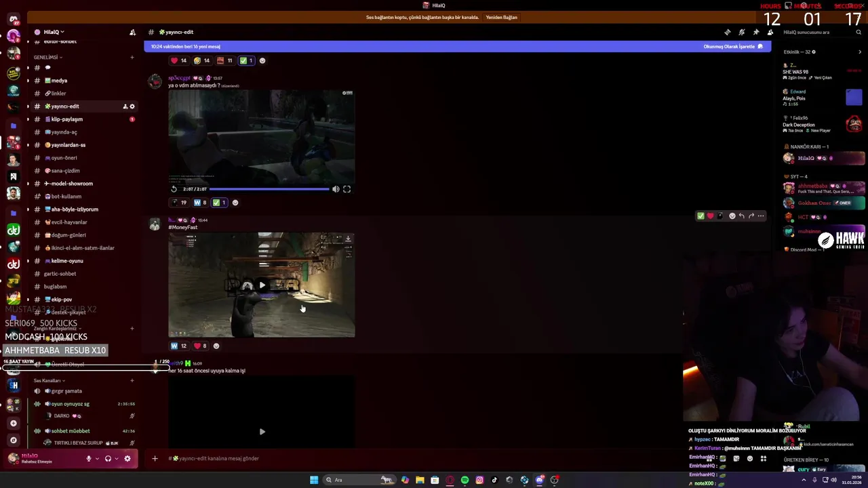Toggle headphones deafen in user panel
This screenshot has height=488, width=868.
pyautogui.click(x=108, y=459)
